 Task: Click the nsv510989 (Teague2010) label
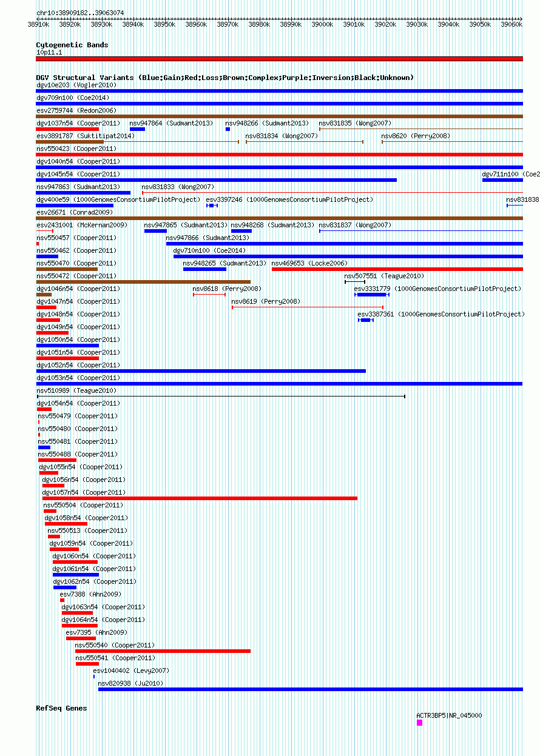[76, 390]
